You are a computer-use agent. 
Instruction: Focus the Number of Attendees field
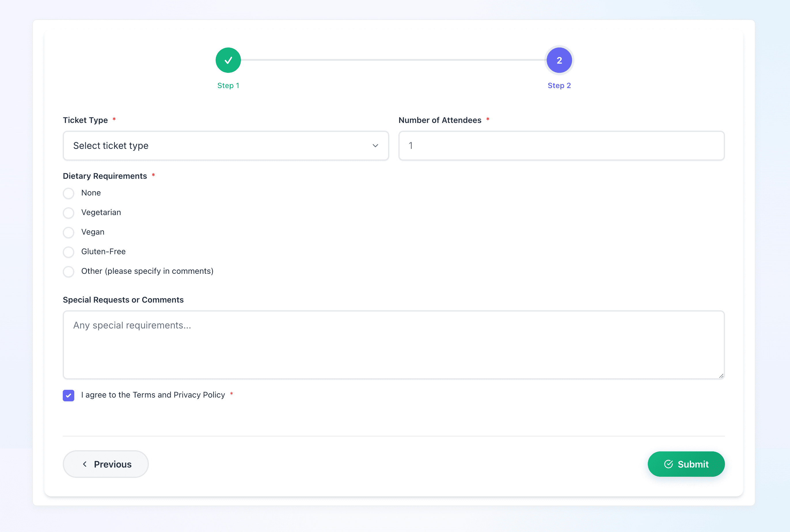tap(561, 146)
